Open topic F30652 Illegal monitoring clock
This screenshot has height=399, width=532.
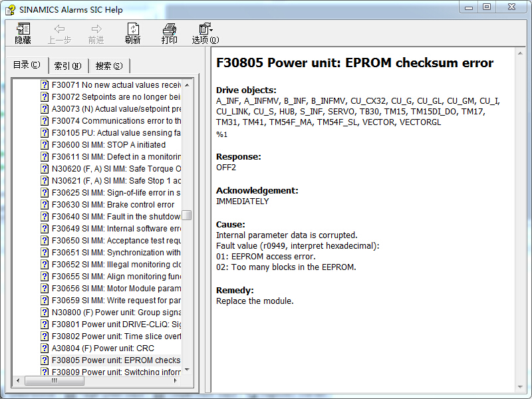tap(116, 264)
